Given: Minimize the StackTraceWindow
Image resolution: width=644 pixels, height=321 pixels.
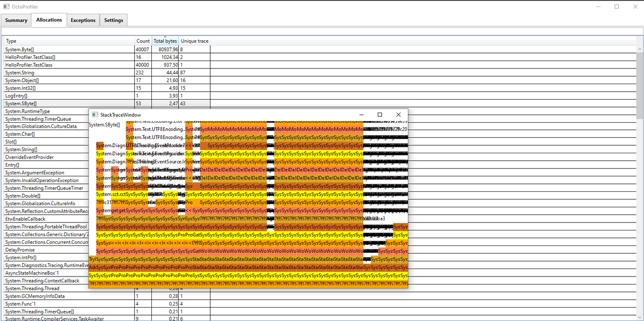Looking at the screenshot, I should (362, 115).
